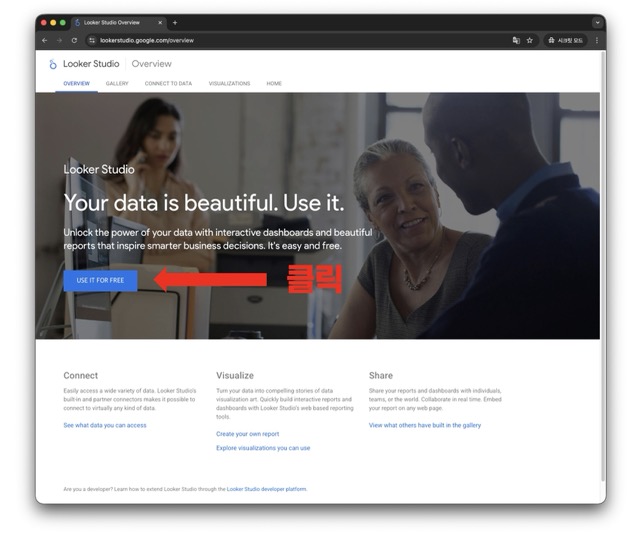
Task: Select the Looker Studio Overview browser tab
Action: pos(119,23)
